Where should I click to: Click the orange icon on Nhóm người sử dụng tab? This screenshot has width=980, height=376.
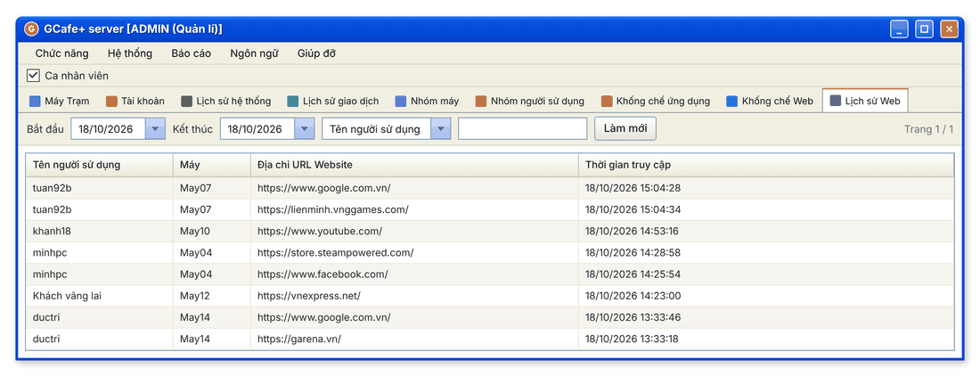[480, 102]
